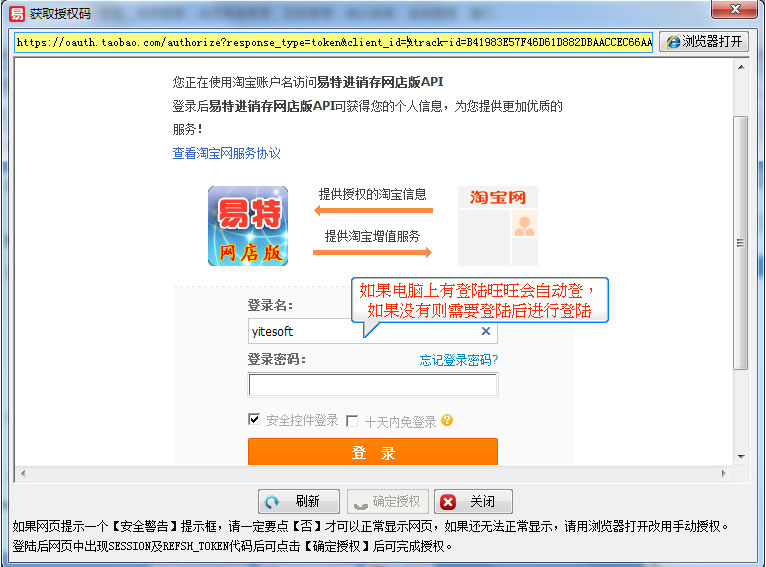Viewport: 766px width, 567px height.
Task: Click the orange 登录 button
Action: (x=372, y=452)
